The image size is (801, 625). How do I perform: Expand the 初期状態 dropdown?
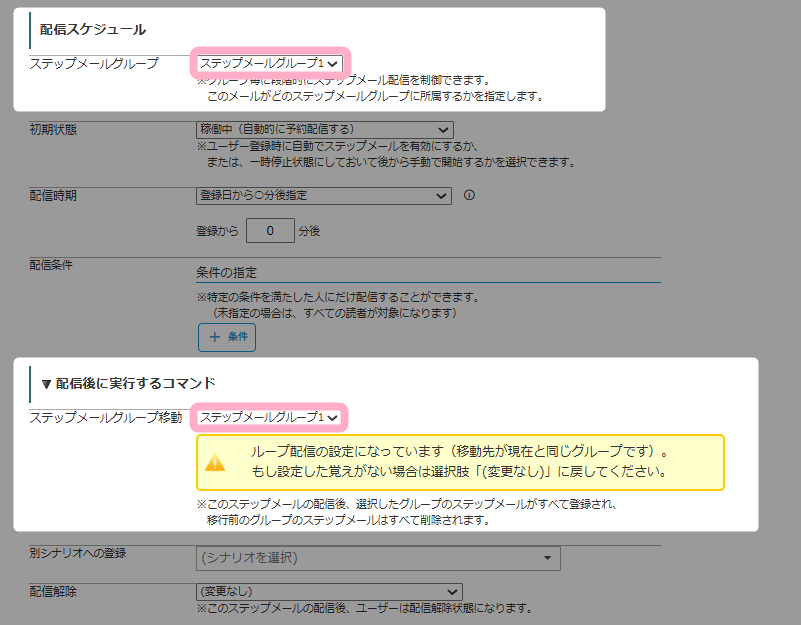point(324,130)
